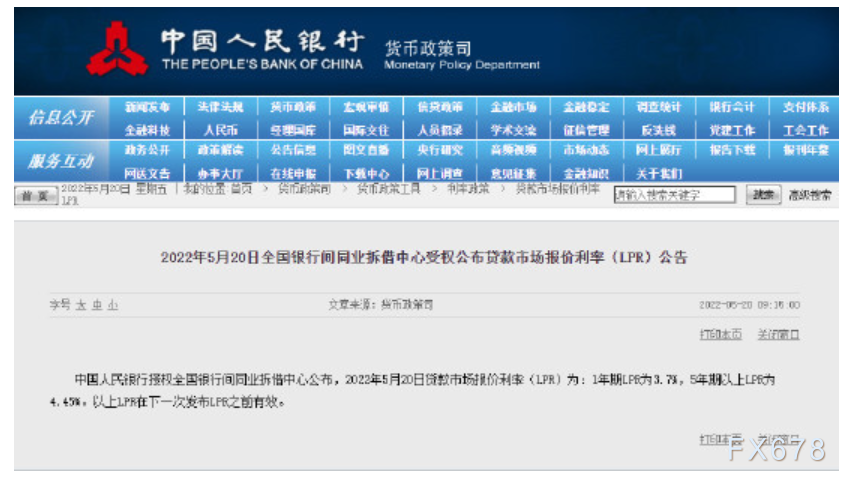Open the 金融科技 navigation link
Screen dimensions: 856x485
(147, 131)
